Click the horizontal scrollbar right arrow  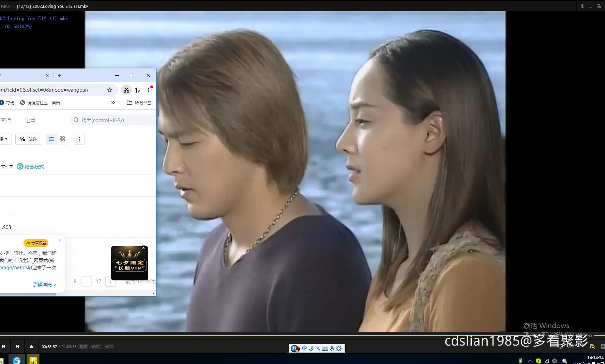point(153,293)
